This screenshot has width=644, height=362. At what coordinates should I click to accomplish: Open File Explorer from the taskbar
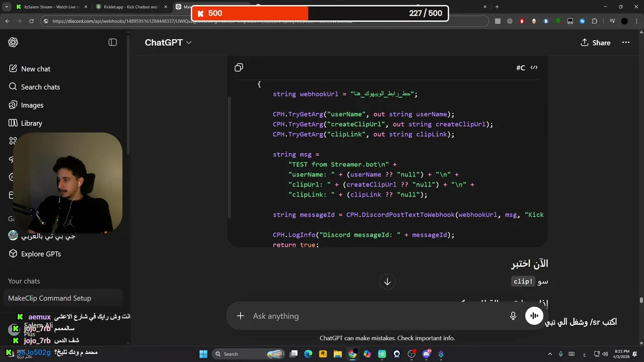(x=338, y=354)
